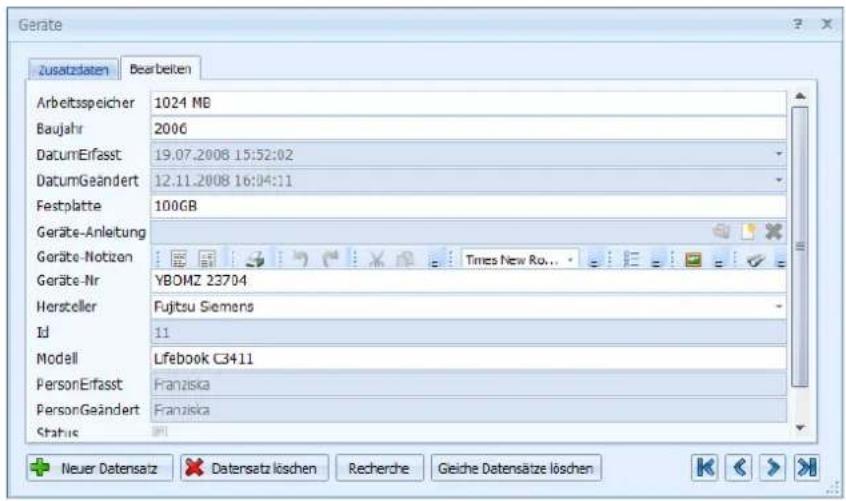Image resolution: width=846 pixels, height=501 pixels.
Task: Click the Modell field Lifebook C3411
Action: click(x=468, y=359)
